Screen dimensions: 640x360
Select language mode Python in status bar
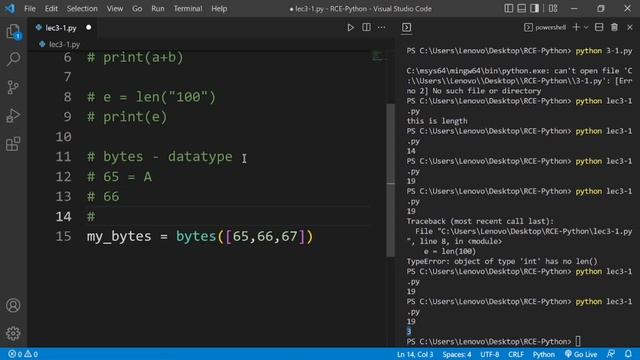tap(544, 354)
